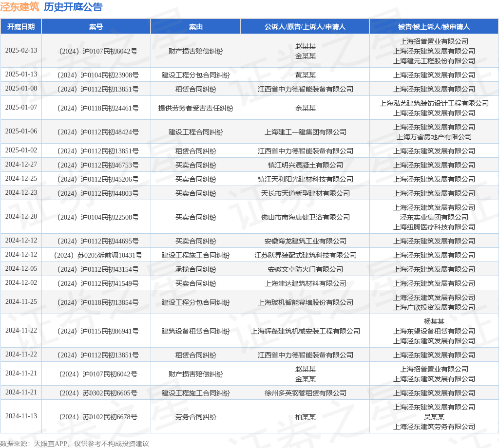This screenshot has width=499, height=448.
Task: Click plaintiff 佛山市南海康健卫浴有限公司
Action: point(306,217)
